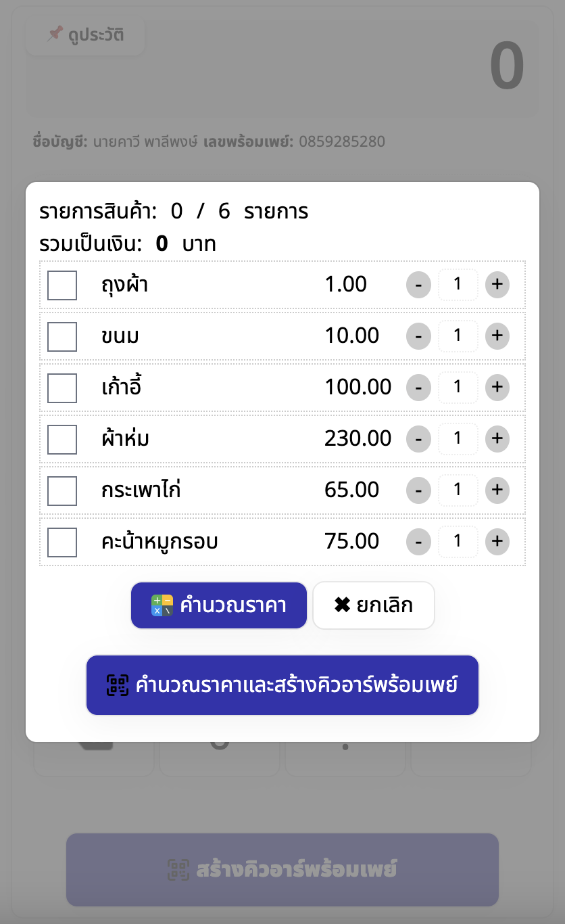Viewport: 565px width, 924px height.
Task: Reduce ผ้าห่ม quantity using minus button
Action: pos(418,439)
